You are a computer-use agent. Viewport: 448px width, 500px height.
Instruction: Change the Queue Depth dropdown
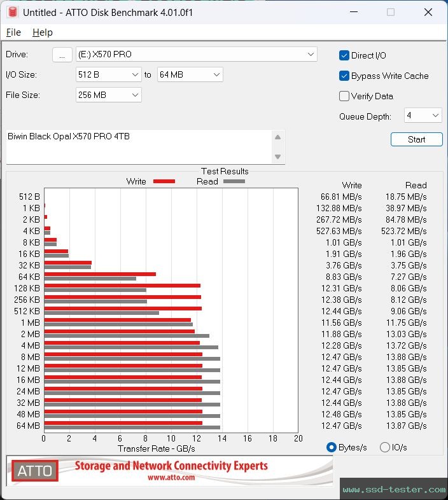[435, 115]
